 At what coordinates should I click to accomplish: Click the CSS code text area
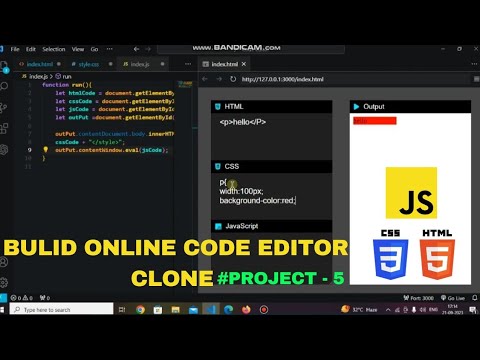pos(272,196)
